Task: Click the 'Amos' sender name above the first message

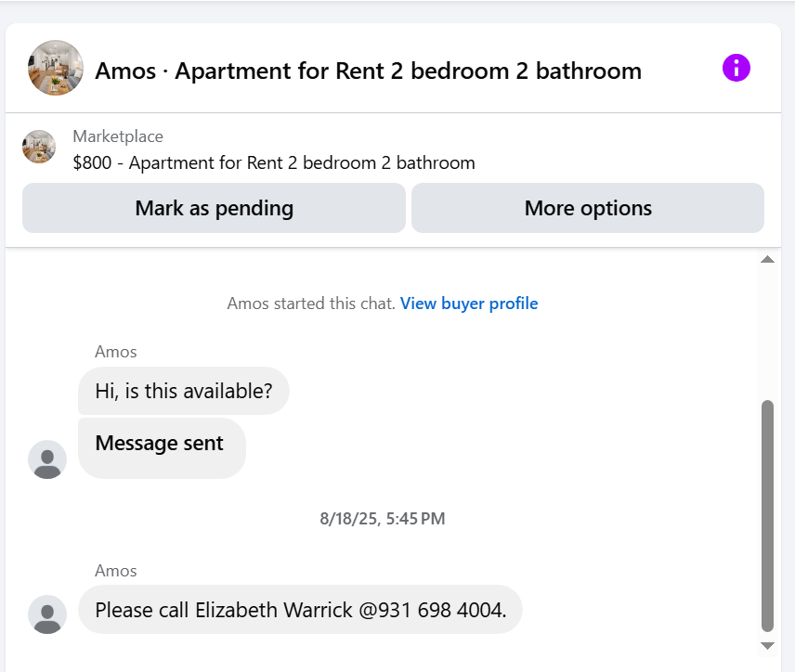Action: [115, 352]
